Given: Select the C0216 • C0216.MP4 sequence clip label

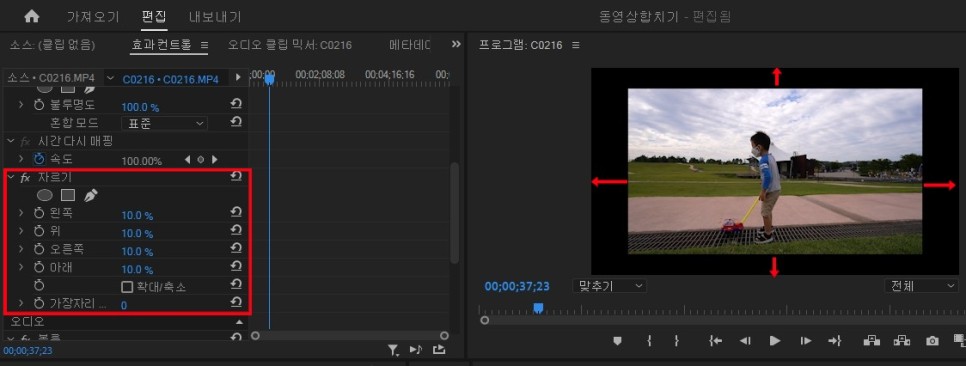Looking at the screenshot, I should point(171,79).
